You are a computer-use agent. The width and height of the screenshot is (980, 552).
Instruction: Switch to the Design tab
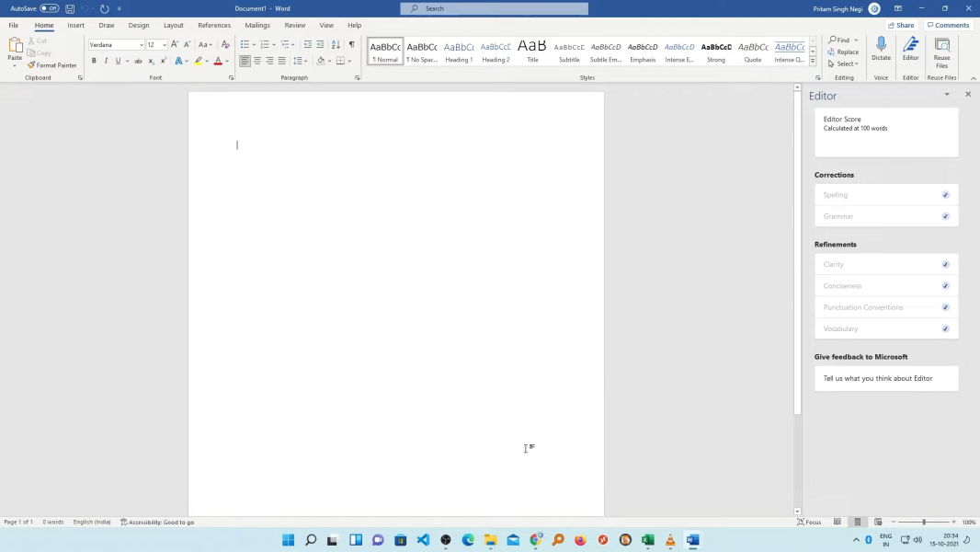coord(139,25)
